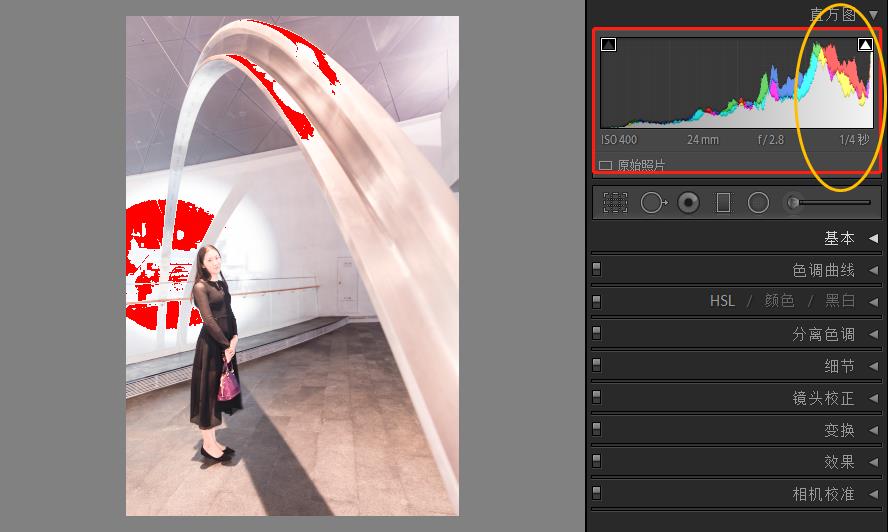Screen dimensions: 888x532
Task: Switch to the HSL tab
Action: coord(721,301)
